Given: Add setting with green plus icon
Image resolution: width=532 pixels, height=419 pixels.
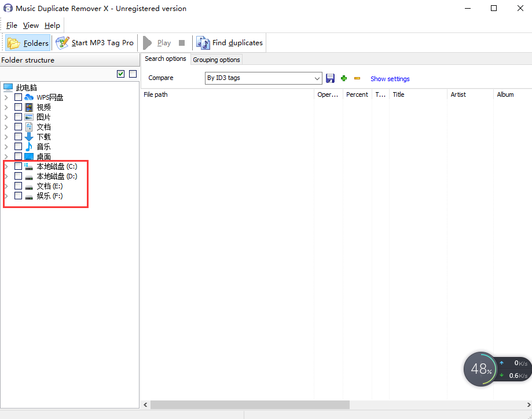Looking at the screenshot, I should pyautogui.click(x=344, y=78).
